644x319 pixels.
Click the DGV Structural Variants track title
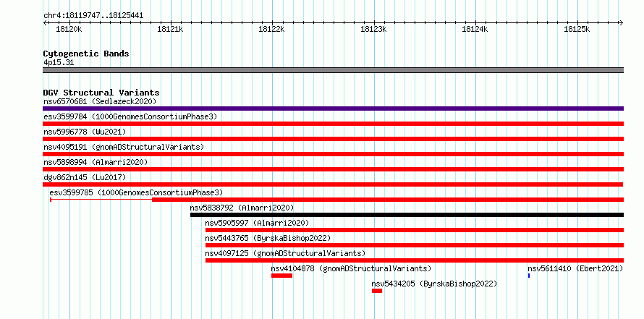[101, 93]
